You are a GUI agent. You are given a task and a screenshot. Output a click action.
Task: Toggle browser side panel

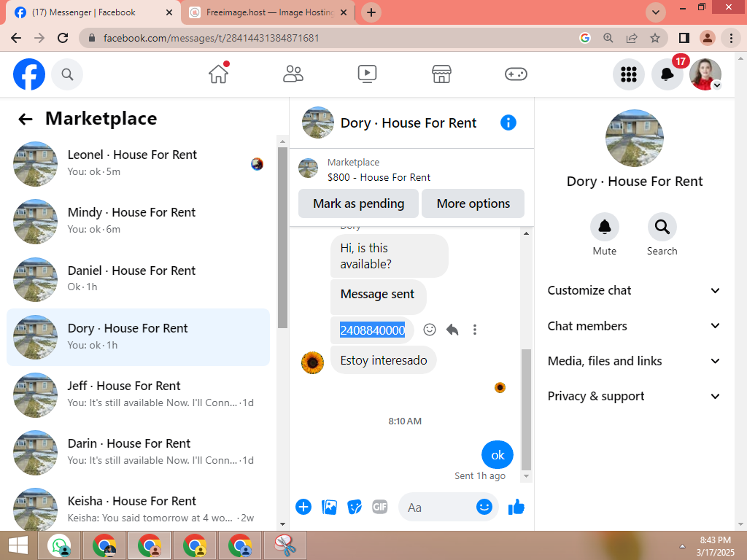684,38
